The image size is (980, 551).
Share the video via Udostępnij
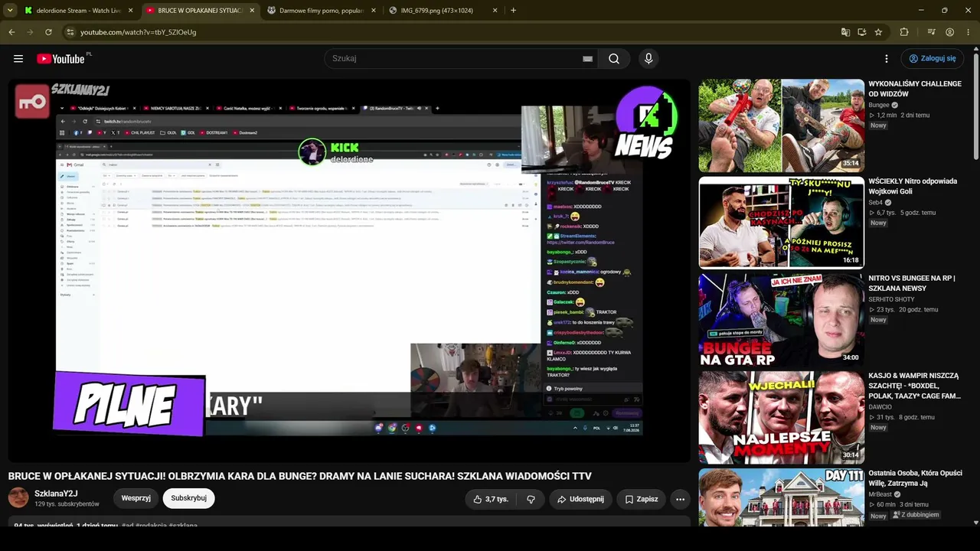click(580, 499)
